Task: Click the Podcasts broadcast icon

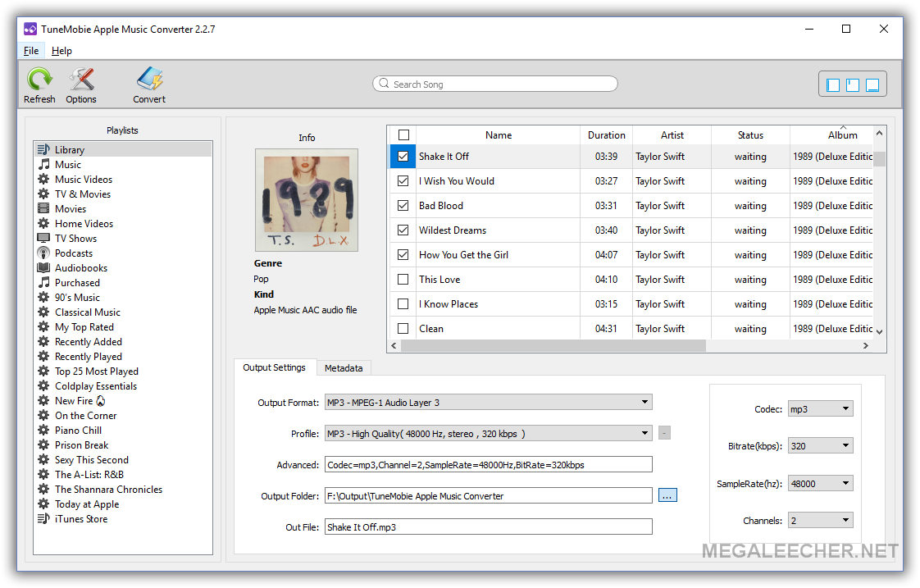Action: (43, 253)
